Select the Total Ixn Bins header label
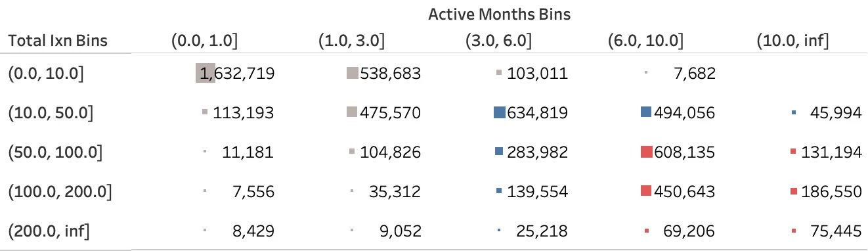Image resolution: width=868 pixels, height=251 pixels. coord(57,41)
